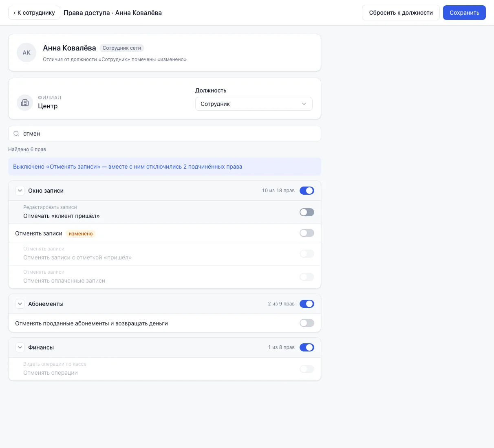Toggle the Абонементы group switch
494x448 pixels.
(307, 304)
